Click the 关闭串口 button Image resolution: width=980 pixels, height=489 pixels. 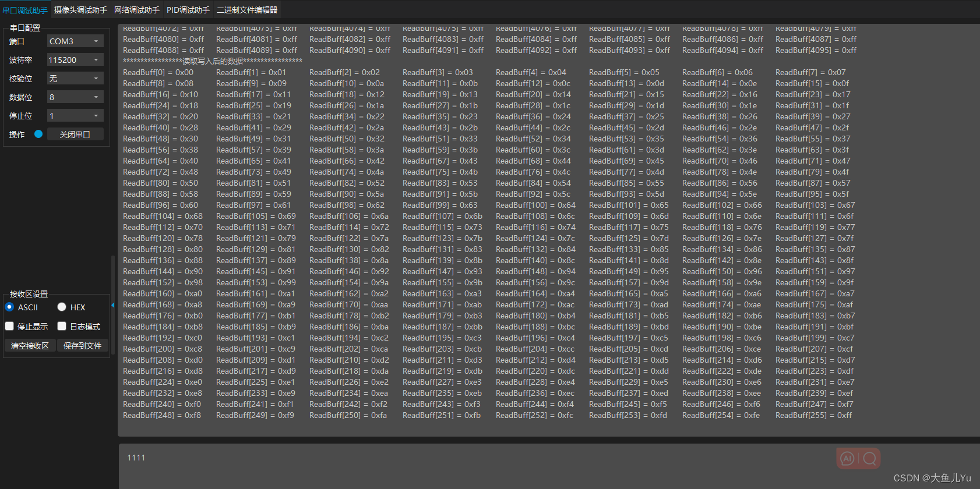pyautogui.click(x=75, y=134)
